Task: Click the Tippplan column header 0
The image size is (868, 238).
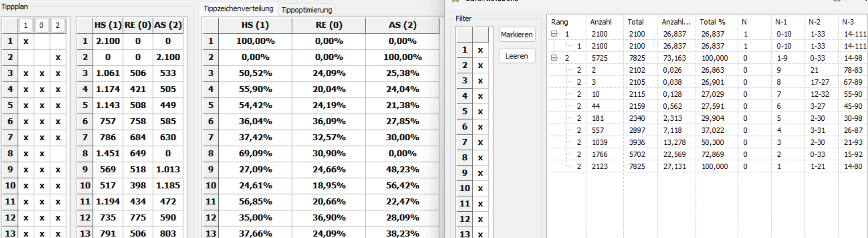Action: tap(41, 25)
